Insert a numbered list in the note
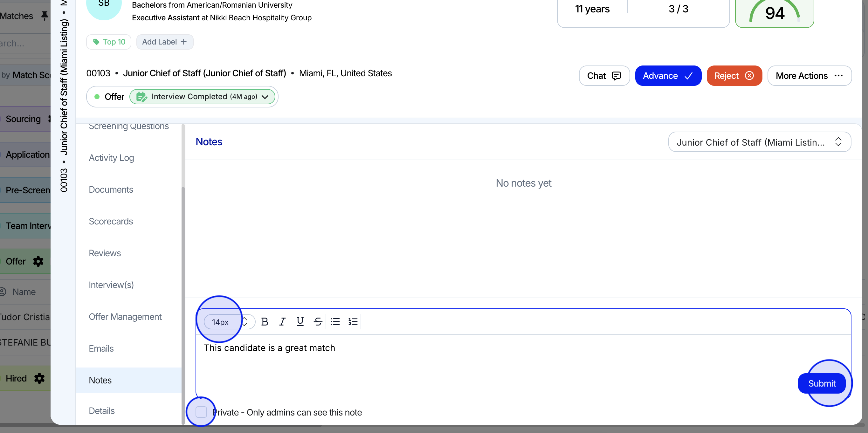868x433 pixels. click(x=353, y=321)
